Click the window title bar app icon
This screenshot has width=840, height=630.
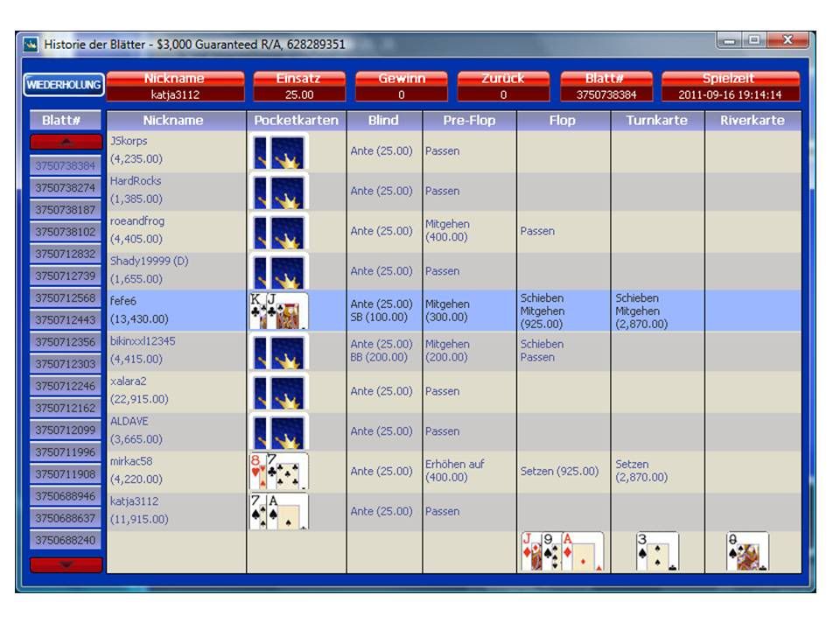[31, 44]
